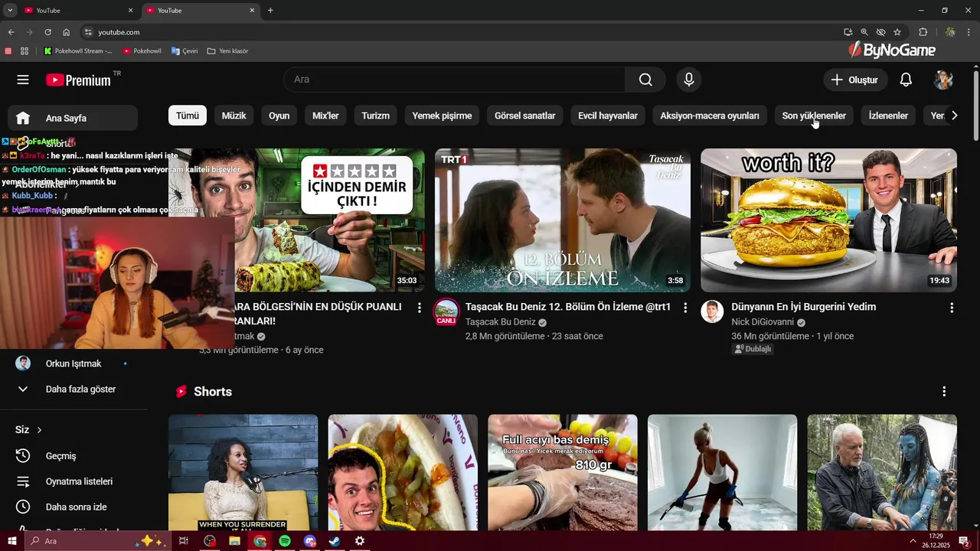This screenshot has height=551, width=980.
Task: Open the YouTube hamburger guide menu
Action: point(23,80)
